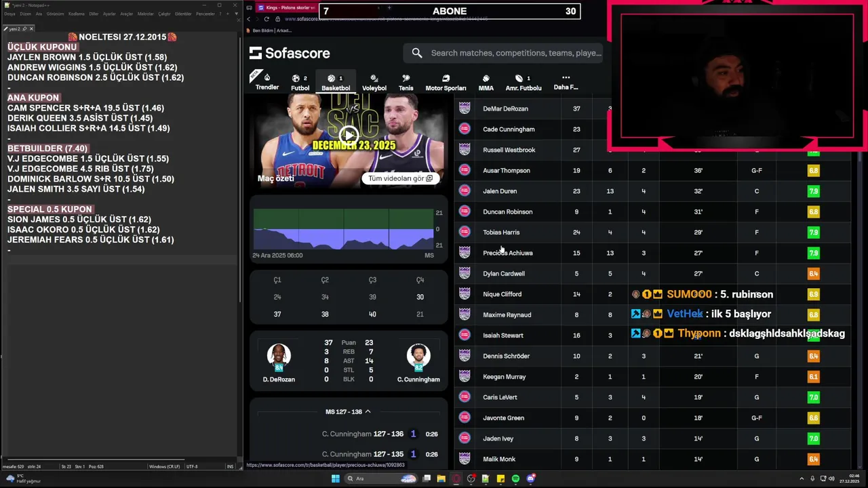Screen dimensions: 868x488
Task: Open Spotify from taskbar
Action: [515, 479]
